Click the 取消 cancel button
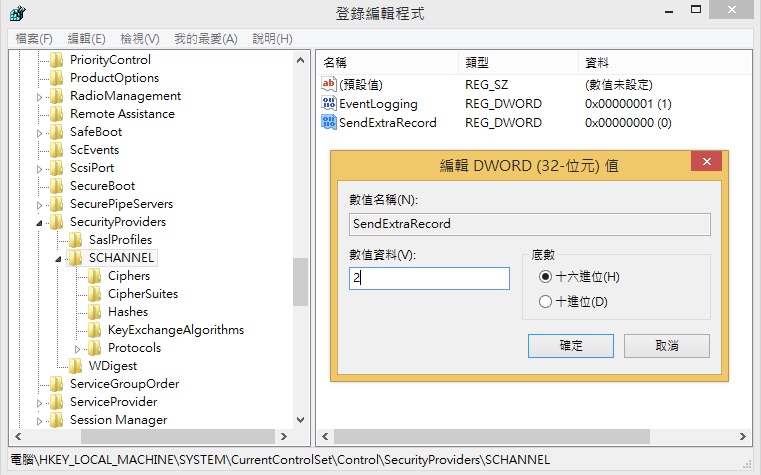Viewport: 761px width, 475px height. [666, 345]
